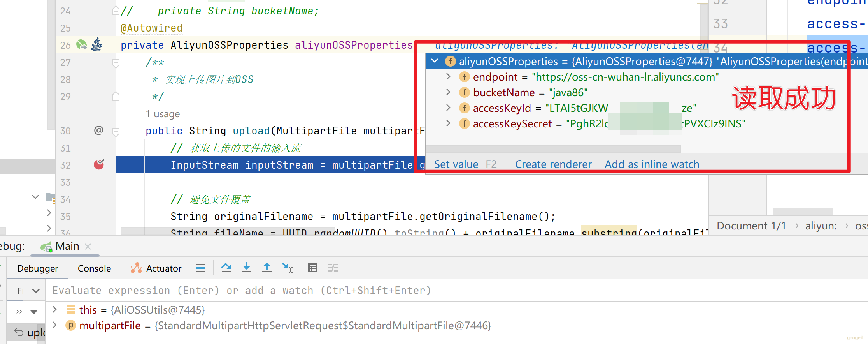Switch to the Debugger tab

pos(38,268)
